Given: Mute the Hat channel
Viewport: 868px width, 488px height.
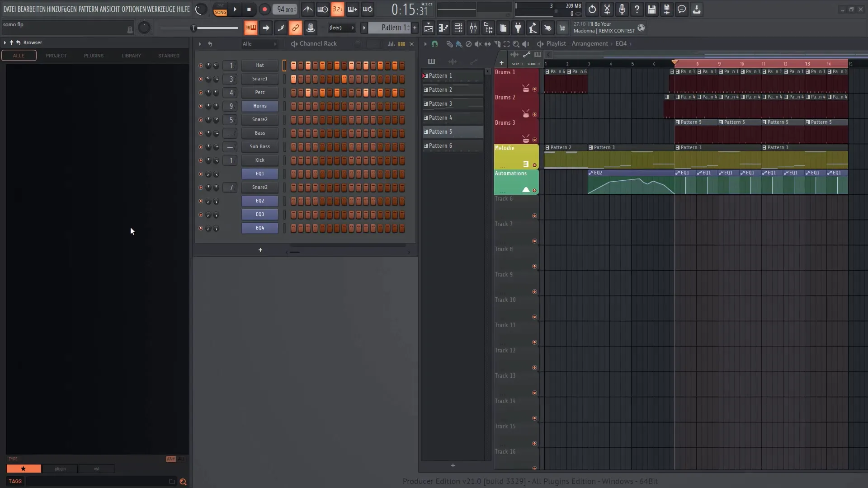Looking at the screenshot, I should pyautogui.click(x=201, y=66).
